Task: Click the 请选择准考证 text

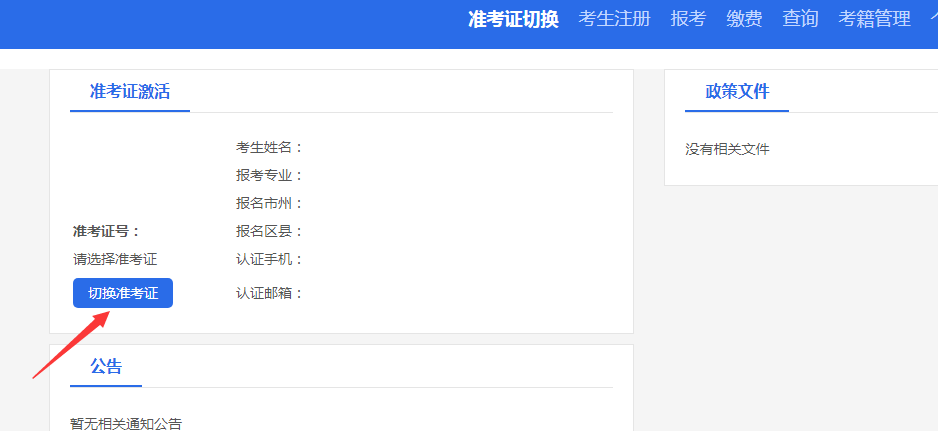Action: [115, 260]
